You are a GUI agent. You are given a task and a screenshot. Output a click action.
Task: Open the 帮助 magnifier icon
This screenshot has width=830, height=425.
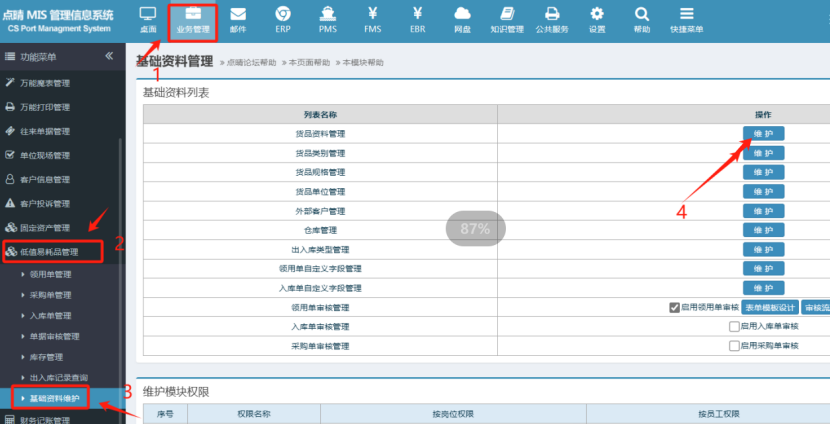click(642, 18)
